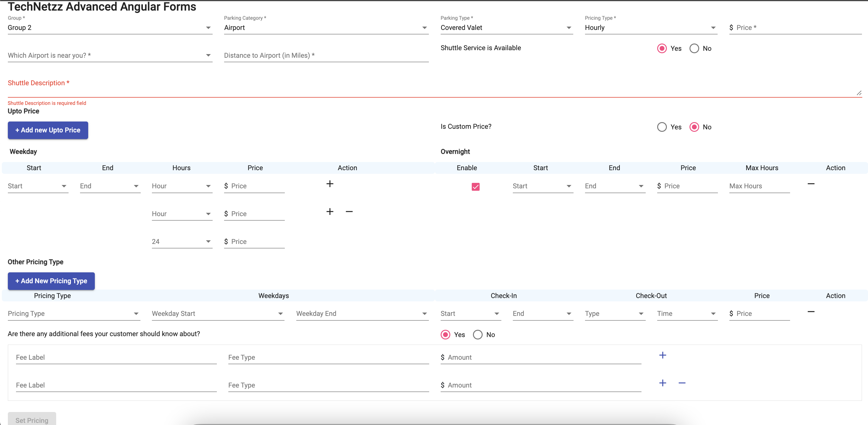Select No for Shuttle Service availability

(x=694, y=49)
